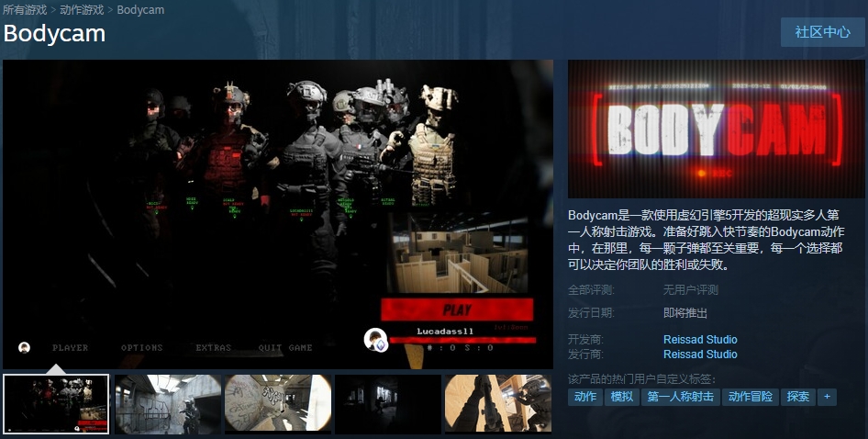Go to 所有游戏 breadcrumb link
Screen dimensions: 868x439
[25, 10]
